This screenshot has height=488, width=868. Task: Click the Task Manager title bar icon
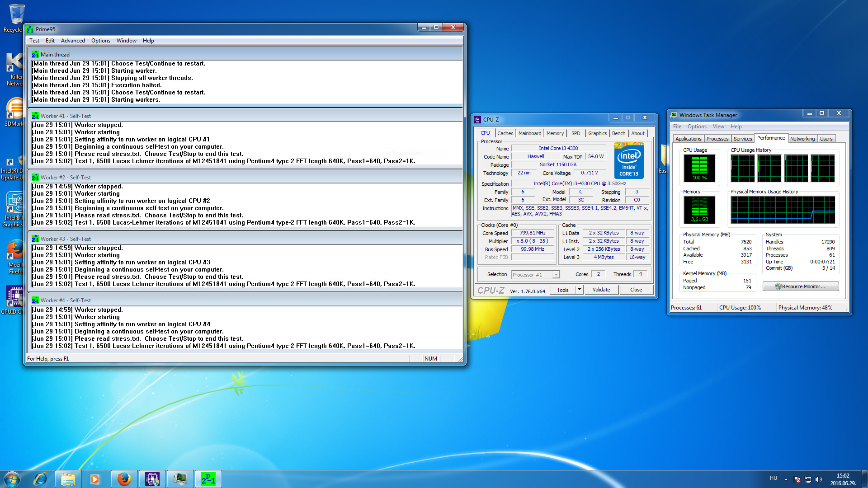[x=674, y=115]
